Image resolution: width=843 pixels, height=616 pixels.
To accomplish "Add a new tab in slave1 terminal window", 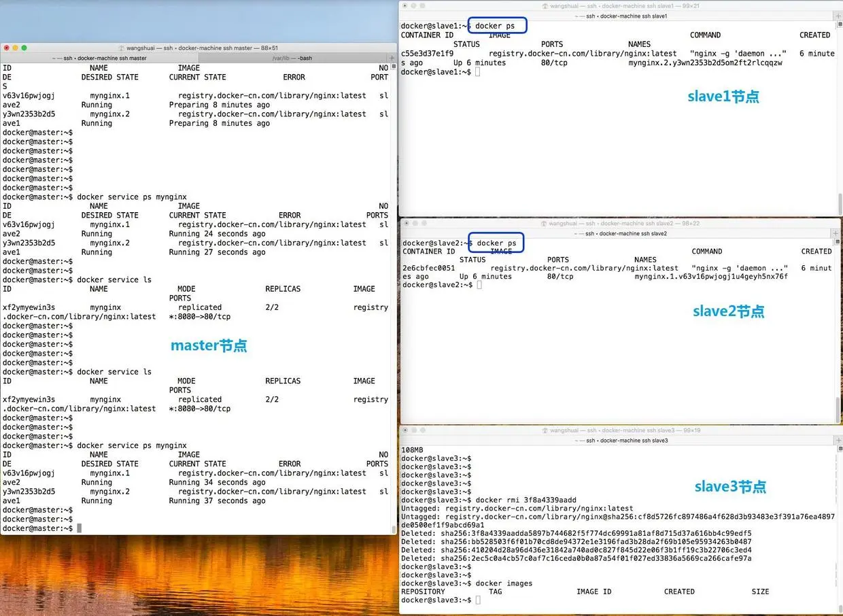I will coord(837,15).
